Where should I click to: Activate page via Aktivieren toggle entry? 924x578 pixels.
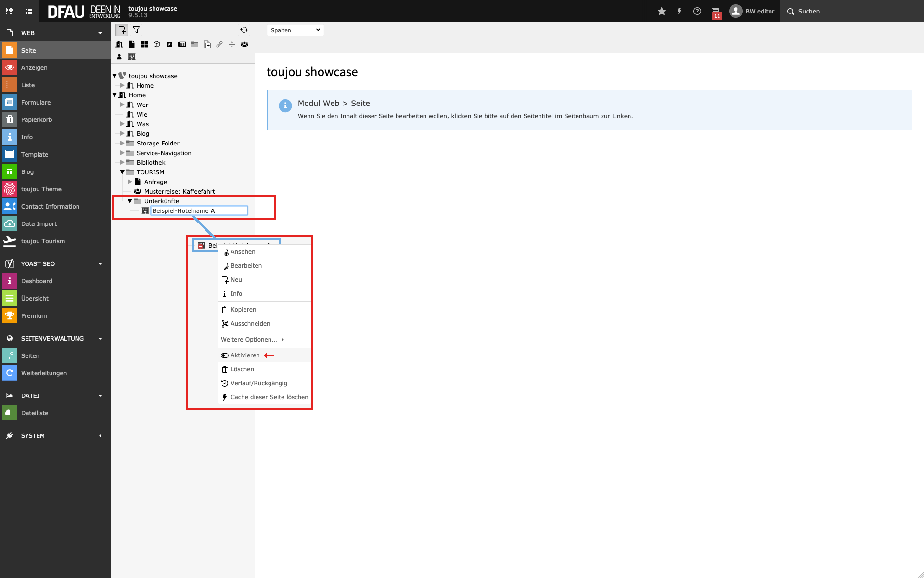tap(245, 355)
